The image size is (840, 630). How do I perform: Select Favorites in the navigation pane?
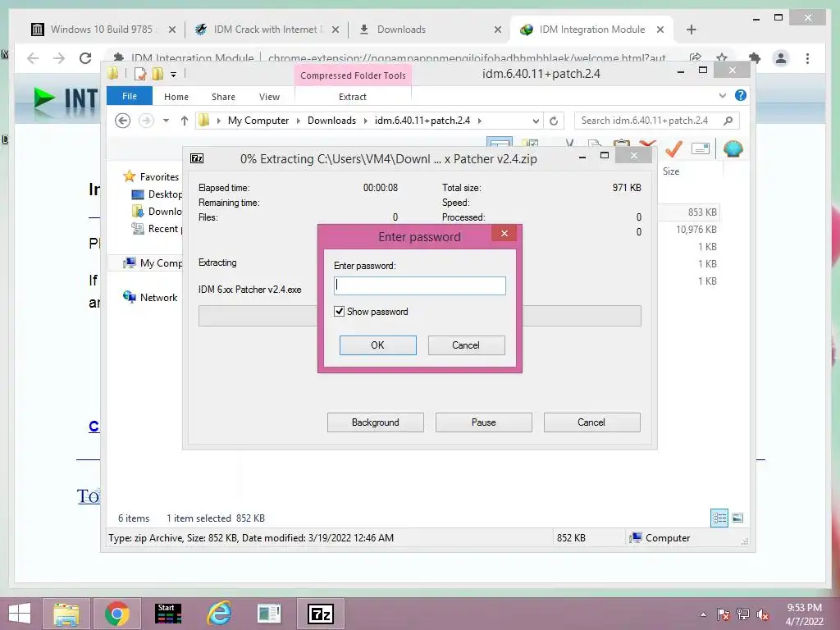click(x=159, y=177)
